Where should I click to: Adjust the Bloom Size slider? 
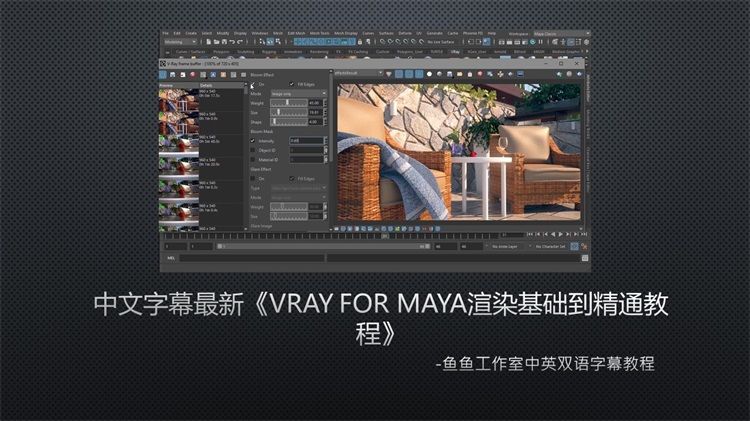click(x=289, y=112)
